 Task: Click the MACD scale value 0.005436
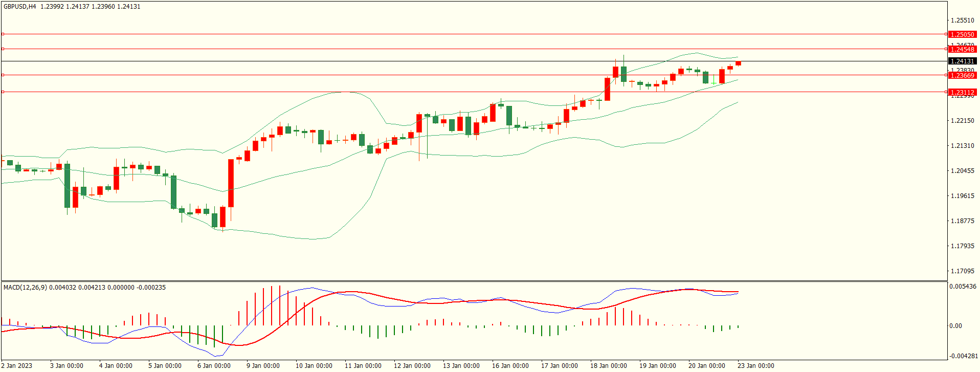(x=963, y=287)
